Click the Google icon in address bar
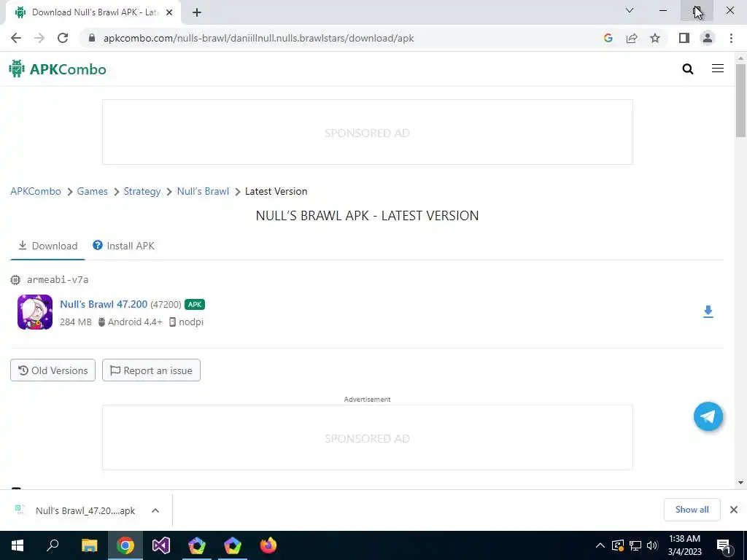Viewport: 747px width, 560px height. (x=608, y=38)
